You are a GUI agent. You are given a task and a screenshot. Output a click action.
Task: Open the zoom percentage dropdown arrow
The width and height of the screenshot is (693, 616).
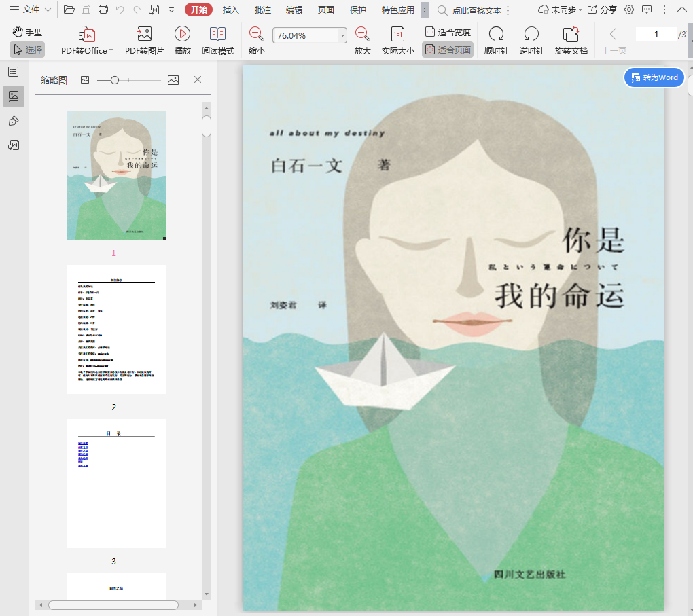(342, 35)
